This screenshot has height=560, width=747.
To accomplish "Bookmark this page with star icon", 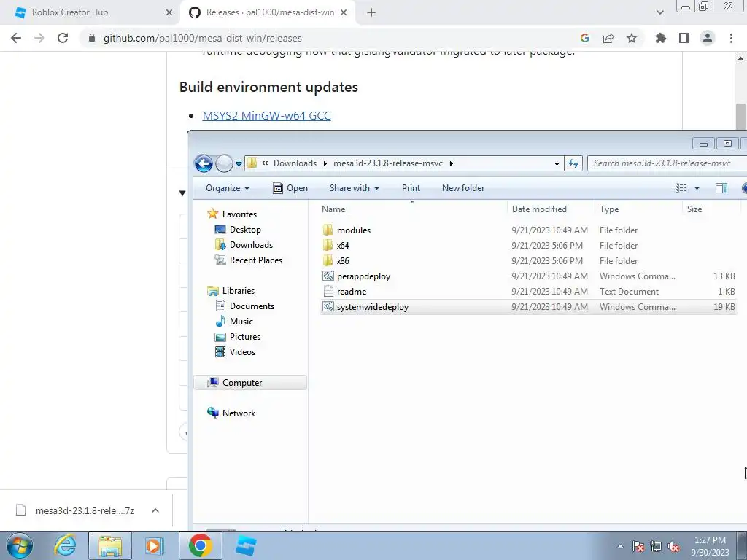I will [632, 38].
